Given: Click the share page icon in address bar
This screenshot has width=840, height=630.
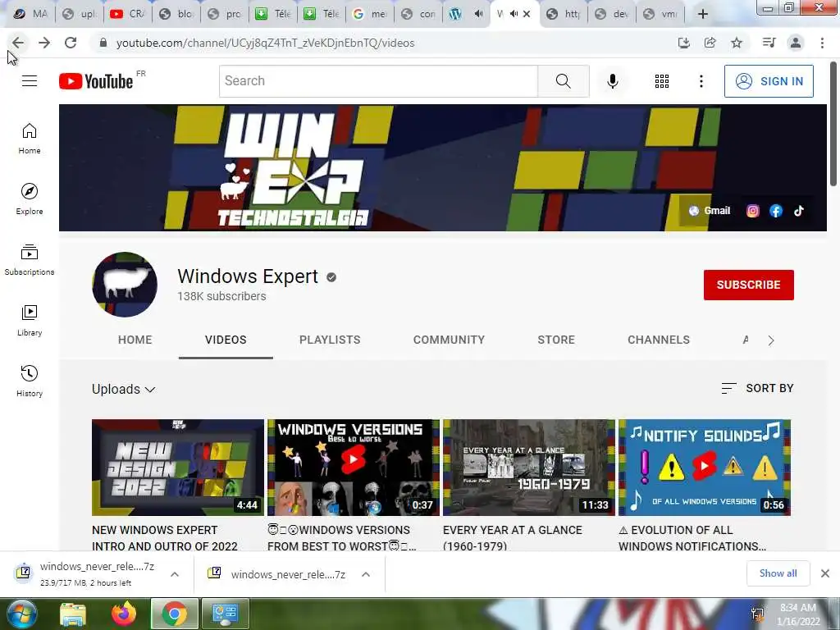Looking at the screenshot, I should (x=710, y=43).
